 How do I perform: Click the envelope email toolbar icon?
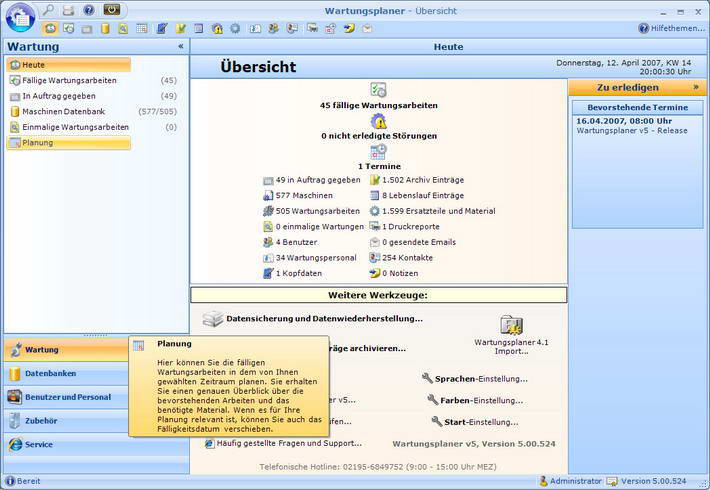[367, 29]
